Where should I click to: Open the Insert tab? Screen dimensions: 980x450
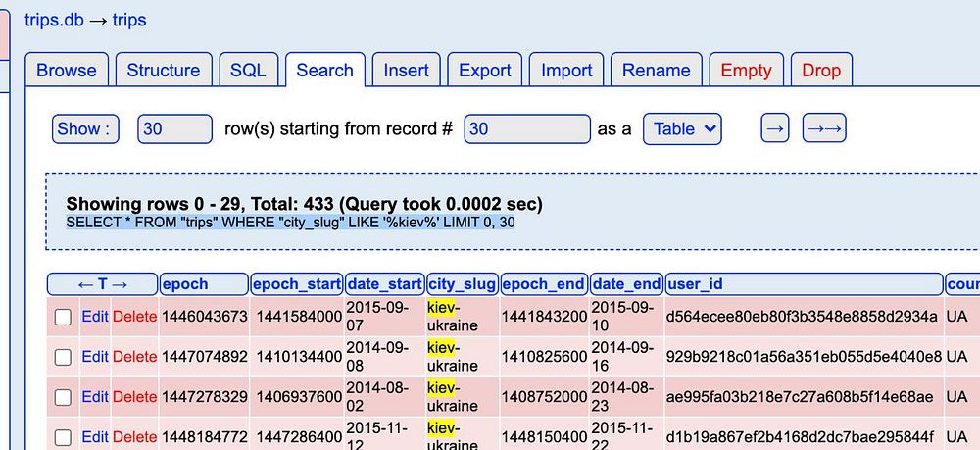click(407, 70)
